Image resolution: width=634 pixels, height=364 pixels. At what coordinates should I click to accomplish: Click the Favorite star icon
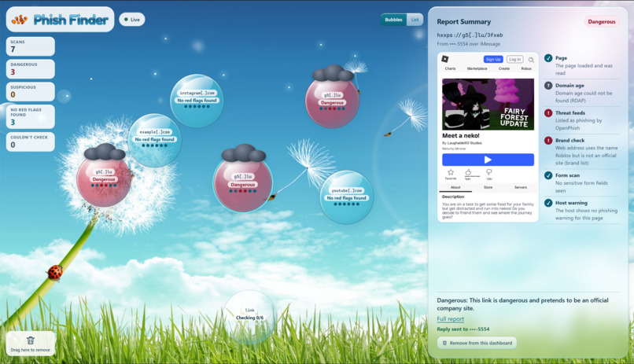(451, 172)
